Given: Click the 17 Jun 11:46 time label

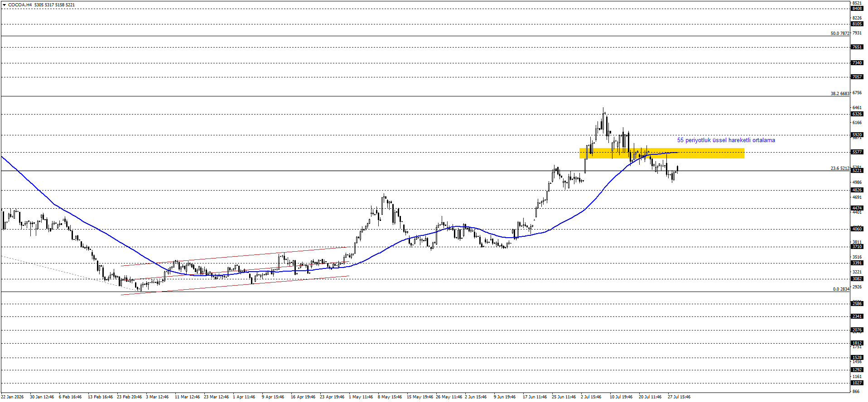Looking at the screenshot, I should point(535,397).
